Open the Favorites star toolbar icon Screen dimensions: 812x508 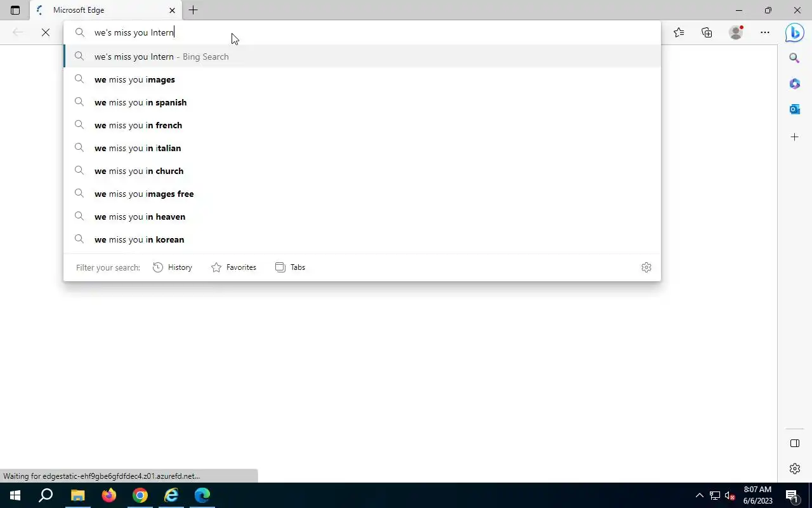click(x=679, y=32)
